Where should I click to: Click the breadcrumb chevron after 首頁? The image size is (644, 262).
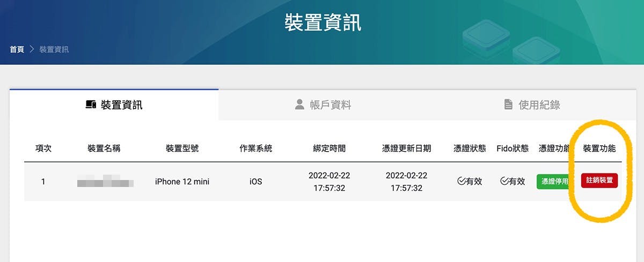[x=32, y=49]
